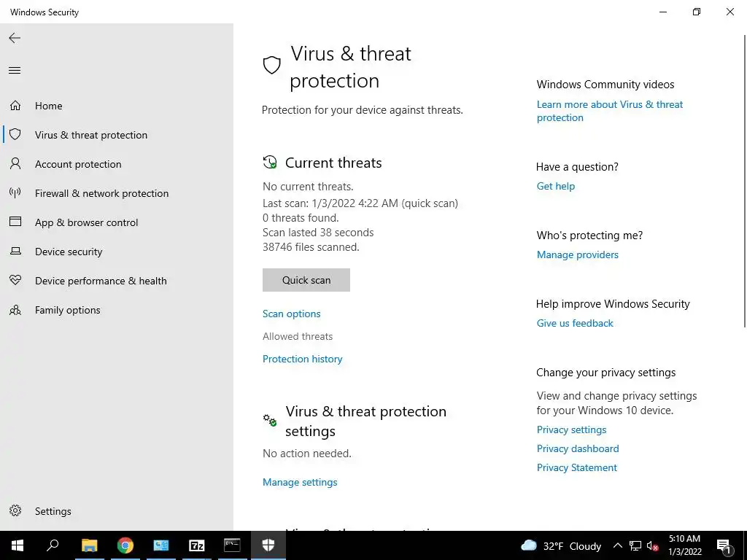Viewport: 747px width, 560px height.
Task: Click the App & browser control window icon
Action: click(x=15, y=222)
